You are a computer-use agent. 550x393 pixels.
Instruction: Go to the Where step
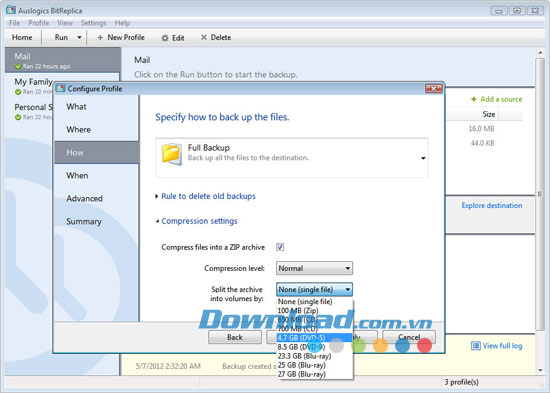(x=97, y=129)
